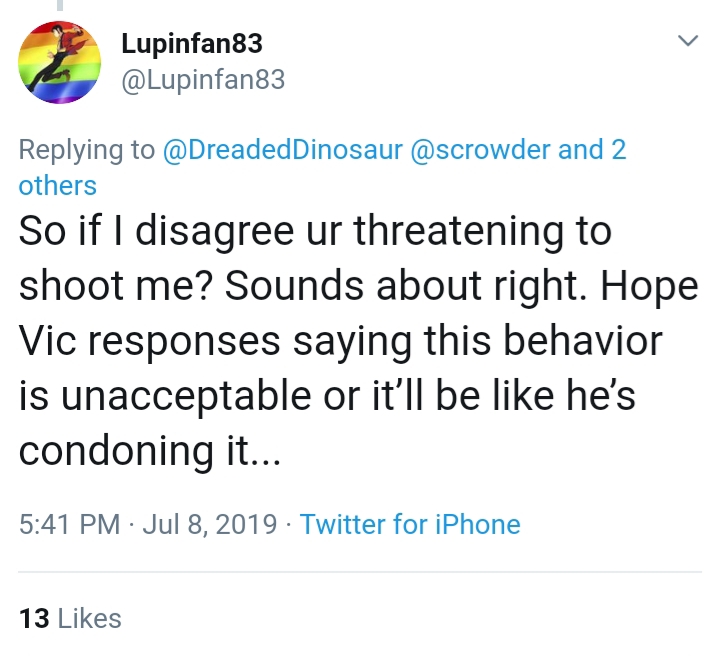The width and height of the screenshot is (720, 657).
Task: Click the Jul 8, 2019 date
Action: [x=210, y=524]
